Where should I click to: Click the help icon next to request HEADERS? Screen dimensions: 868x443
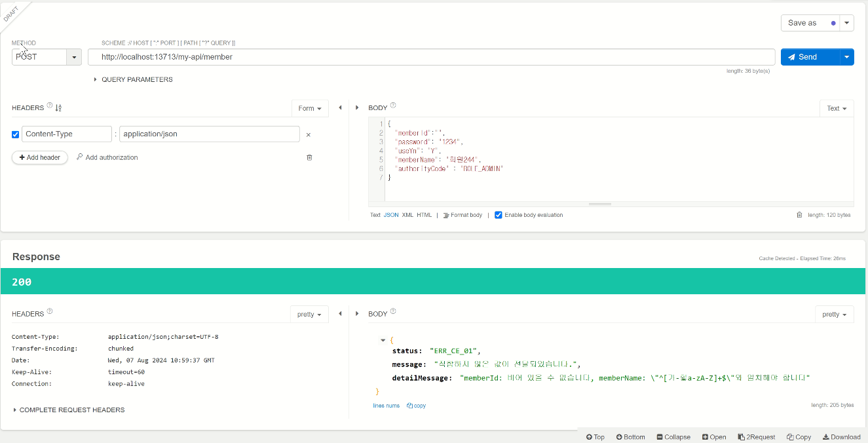[50, 106]
